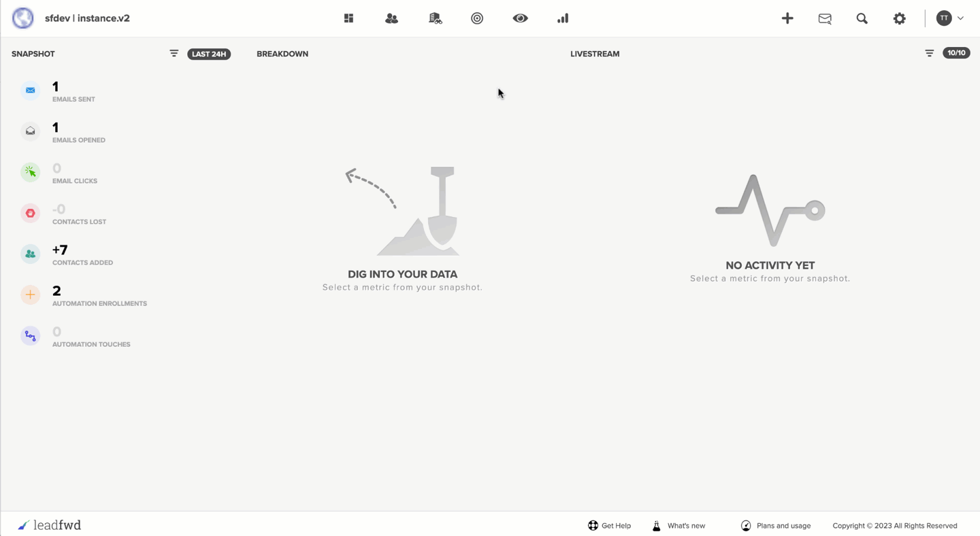Screen dimensions: 980x536
Task: Select the Automation Enrollments plus metric icon
Action: click(x=30, y=295)
